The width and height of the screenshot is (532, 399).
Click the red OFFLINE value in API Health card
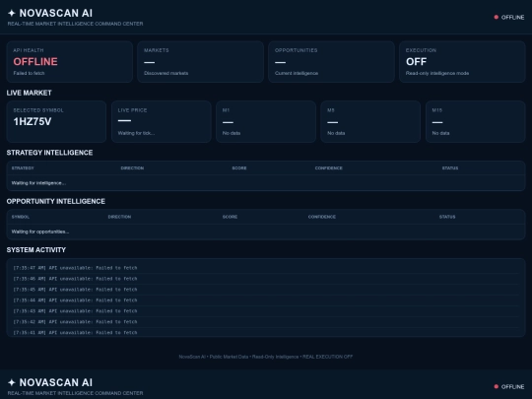click(x=35, y=61)
